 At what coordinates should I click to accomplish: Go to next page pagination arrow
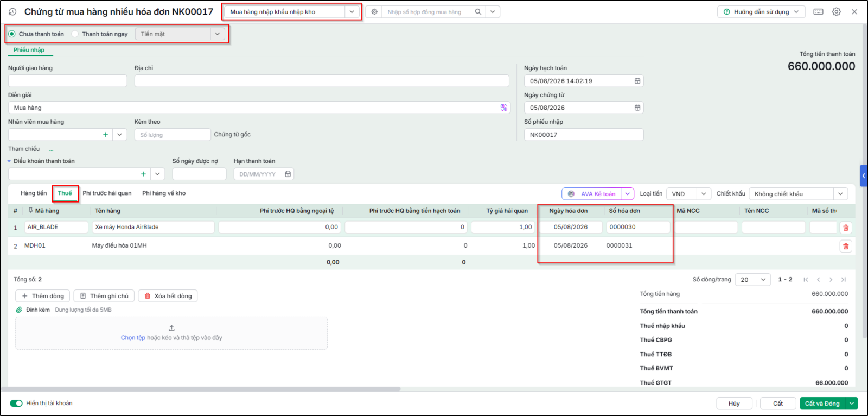pos(831,279)
